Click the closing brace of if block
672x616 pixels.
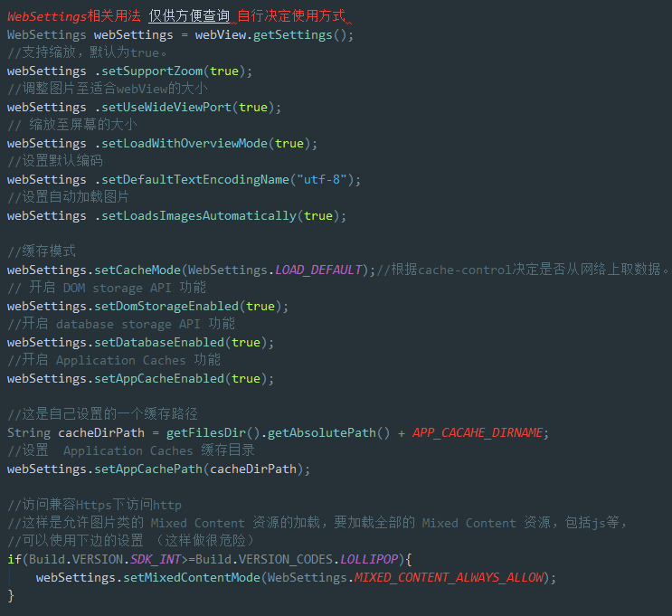click(11, 595)
